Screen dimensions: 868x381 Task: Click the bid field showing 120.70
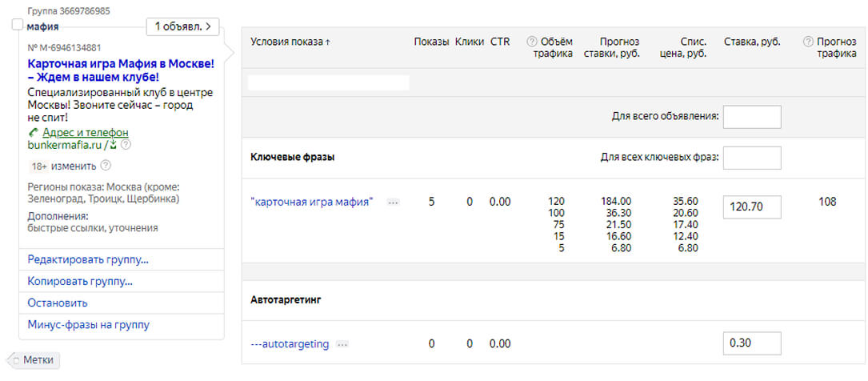coord(751,207)
